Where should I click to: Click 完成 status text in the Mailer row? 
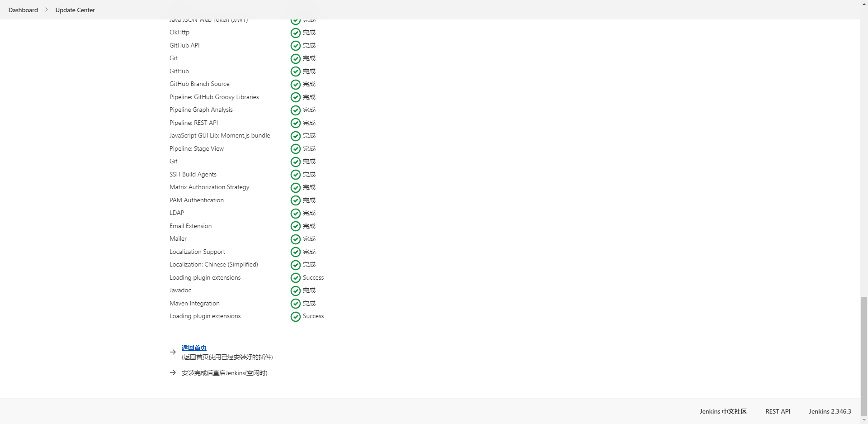[309, 238]
